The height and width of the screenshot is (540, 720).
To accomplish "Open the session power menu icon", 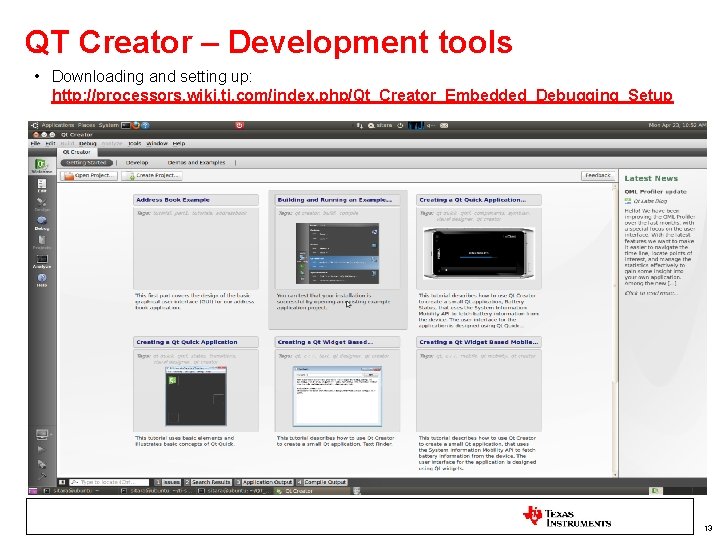I will (400, 125).
